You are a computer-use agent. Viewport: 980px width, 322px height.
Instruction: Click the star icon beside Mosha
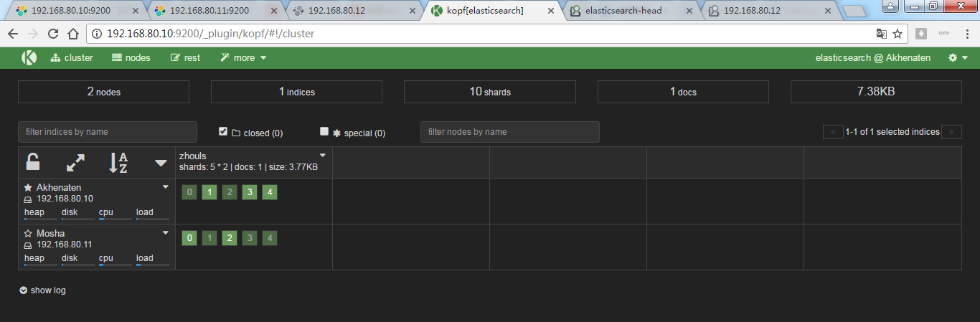pos(29,233)
